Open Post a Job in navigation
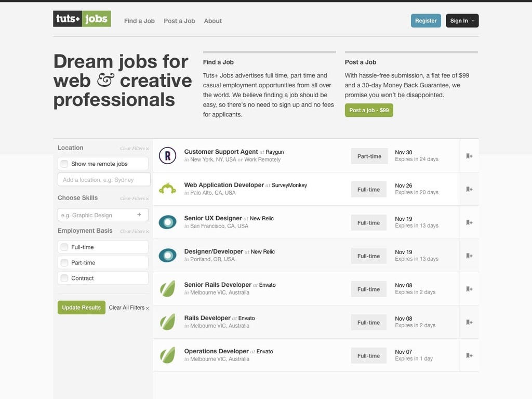 click(179, 21)
